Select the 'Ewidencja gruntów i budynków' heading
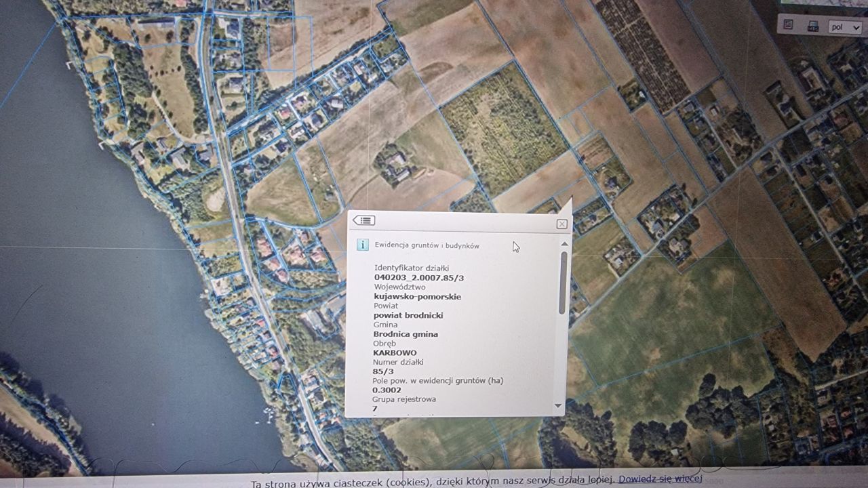Viewport: 868px width, 488px height. click(427, 245)
